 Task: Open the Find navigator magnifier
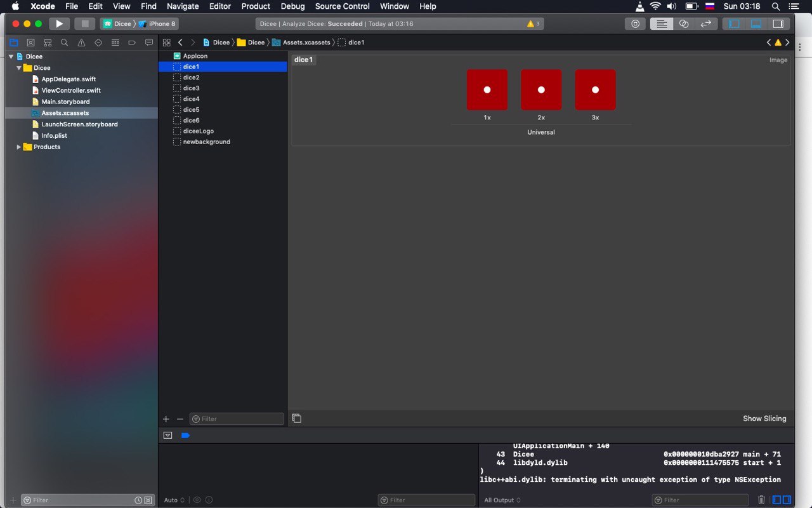coord(64,43)
